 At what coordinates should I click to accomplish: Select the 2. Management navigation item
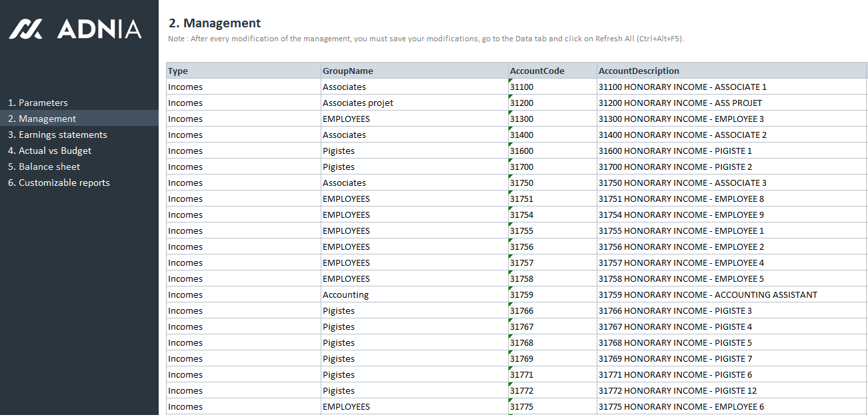42,119
